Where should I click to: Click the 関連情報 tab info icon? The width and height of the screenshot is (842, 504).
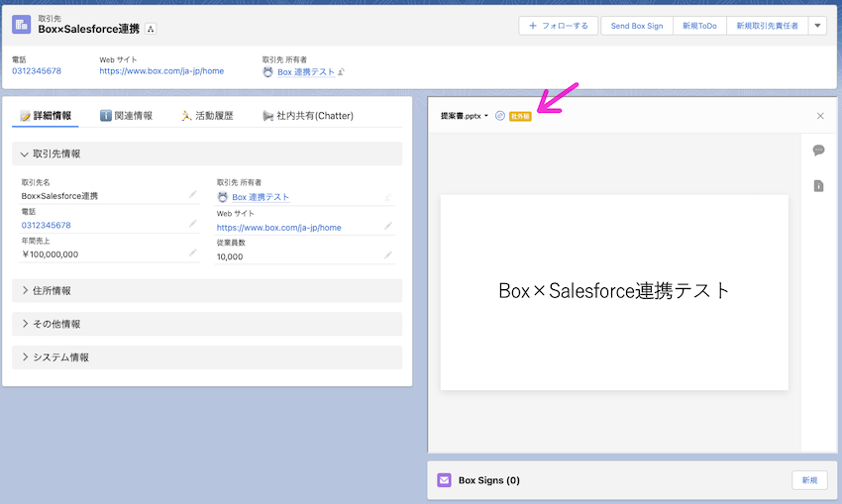pyautogui.click(x=106, y=116)
